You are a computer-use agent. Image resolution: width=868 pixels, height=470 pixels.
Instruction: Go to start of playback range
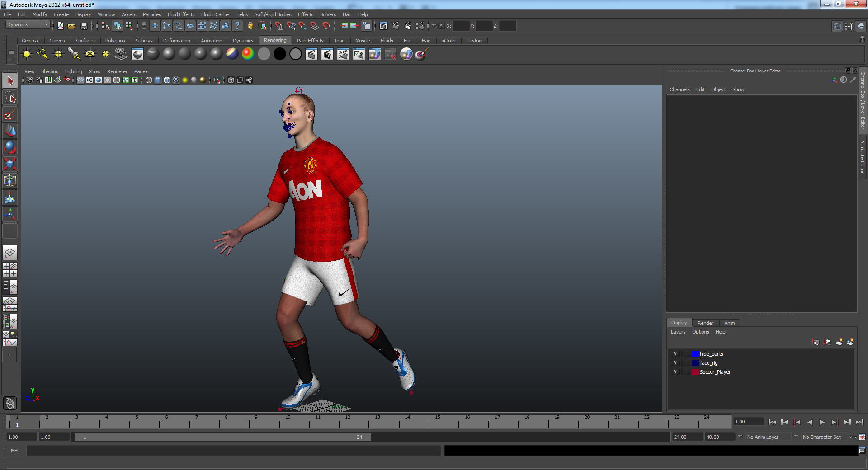tap(772, 422)
